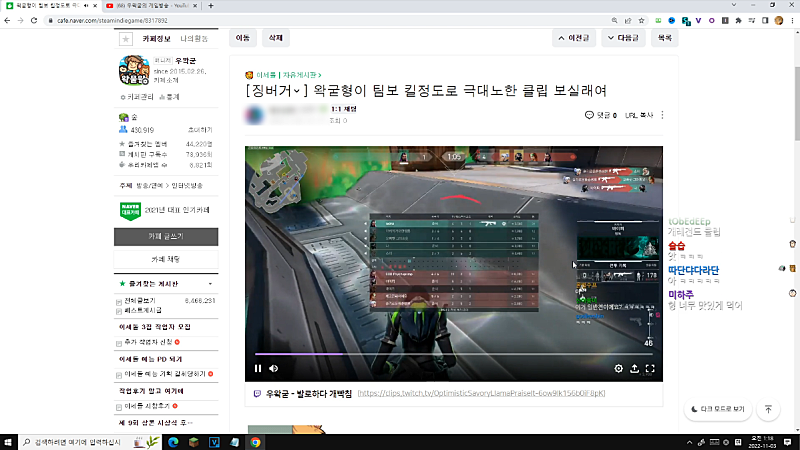Open Microsoft Edge from taskbar
This screenshot has height=450, width=800.
point(173,442)
